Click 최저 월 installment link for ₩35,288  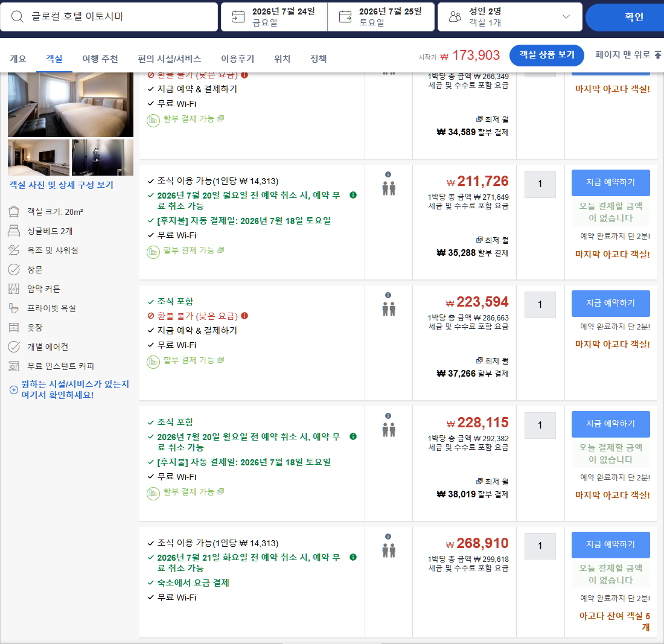pyautogui.click(x=492, y=240)
